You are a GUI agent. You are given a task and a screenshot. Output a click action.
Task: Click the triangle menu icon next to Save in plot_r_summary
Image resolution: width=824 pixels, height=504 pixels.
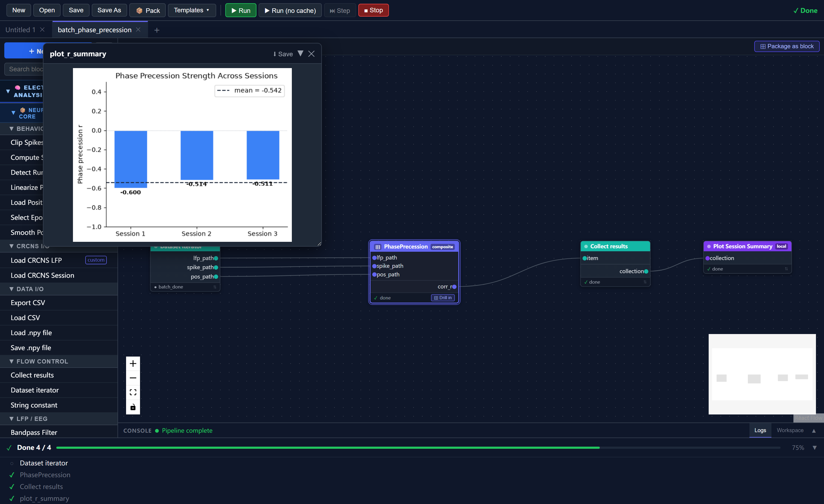point(300,53)
